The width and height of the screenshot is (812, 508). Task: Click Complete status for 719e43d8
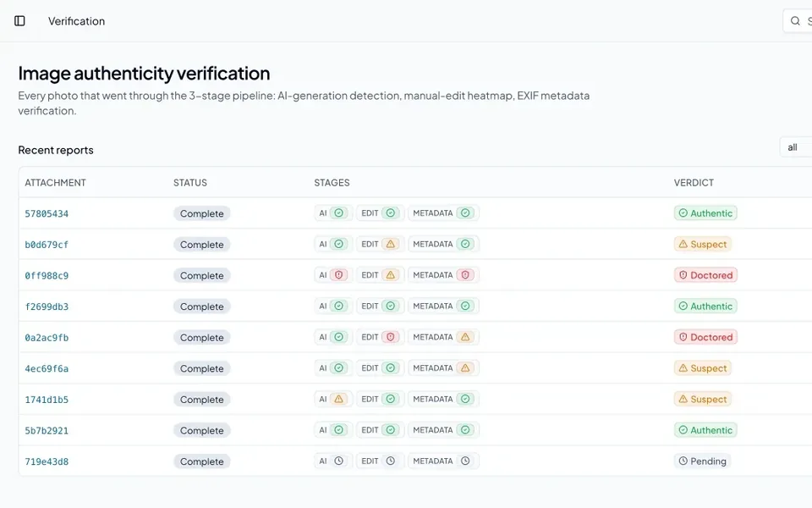(202, 462)
